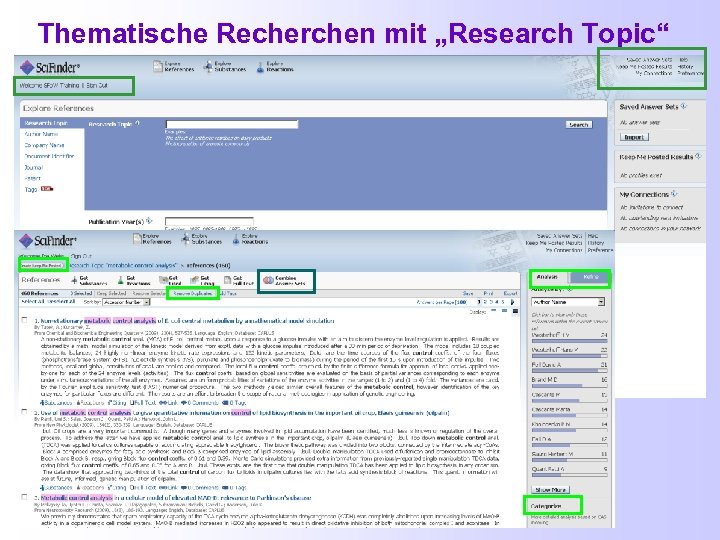Open Explore Substances on the lower results page
Screen dimensions: 720x540
202,239
